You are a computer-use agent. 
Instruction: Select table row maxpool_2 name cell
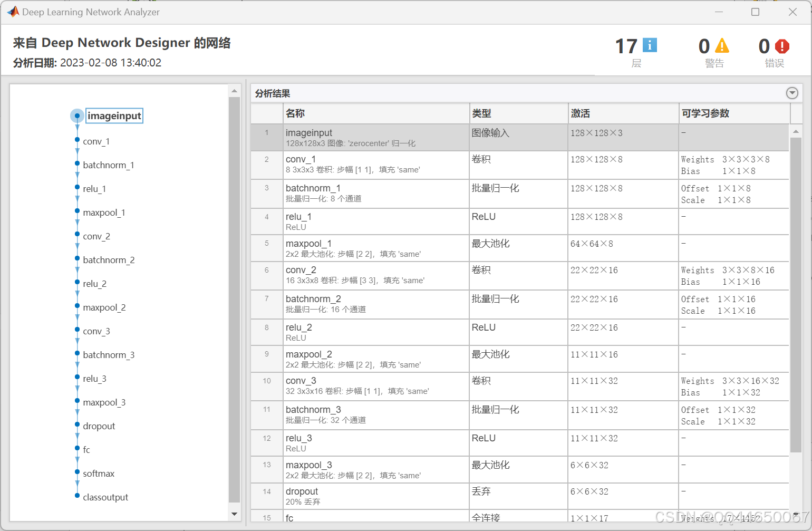(x=376, y=359)
